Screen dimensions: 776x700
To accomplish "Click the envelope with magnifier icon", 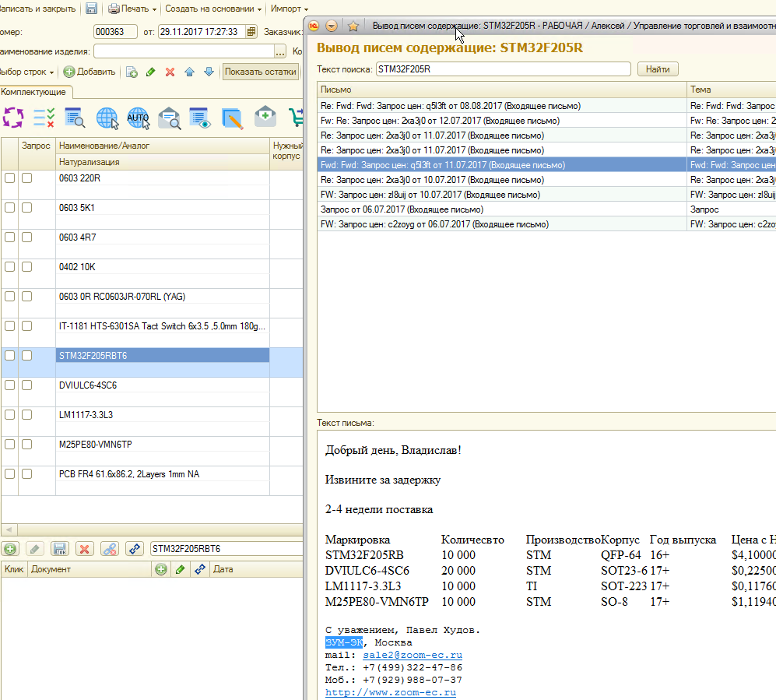I will click(x=170, y=118).
